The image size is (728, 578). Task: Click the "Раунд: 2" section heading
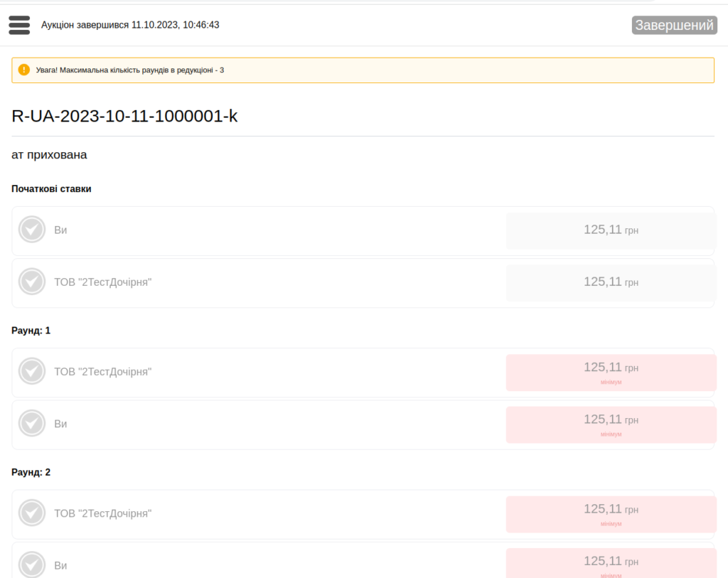(31, 472)
